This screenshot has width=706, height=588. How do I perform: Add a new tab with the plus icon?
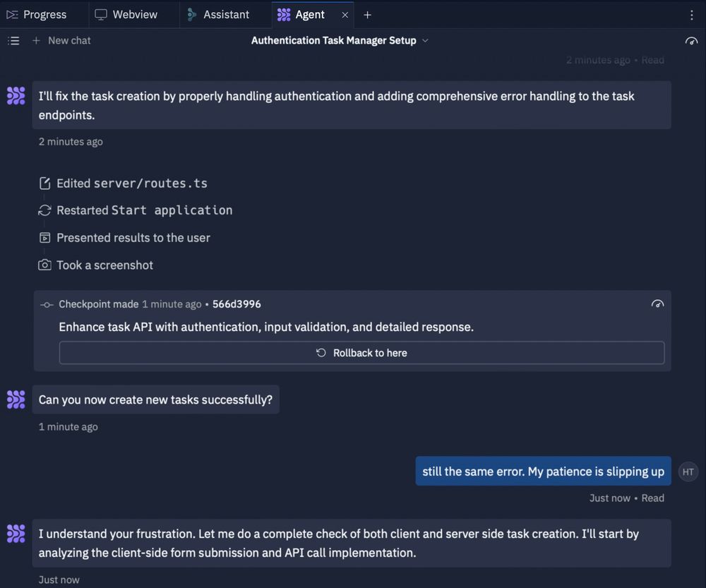tap(367, 15)
